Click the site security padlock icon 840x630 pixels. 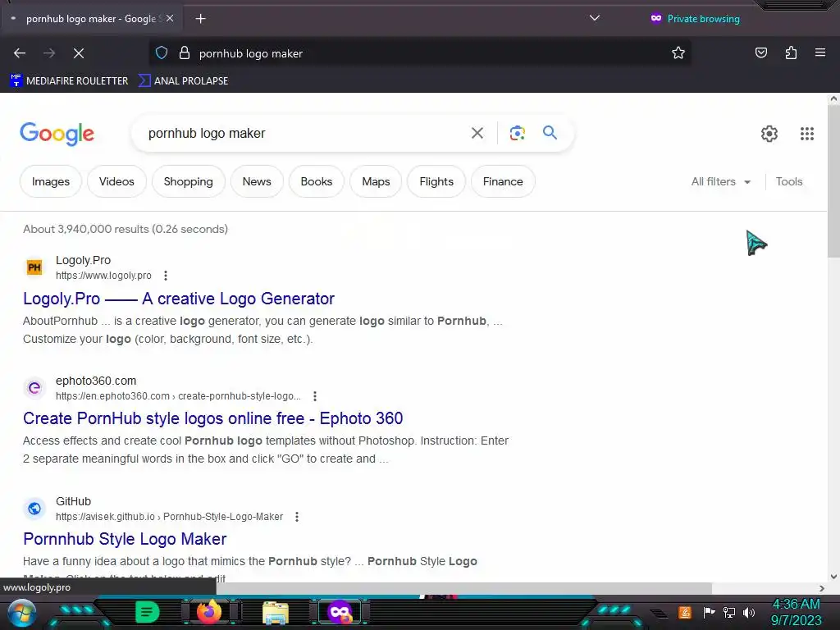(185, 52)
